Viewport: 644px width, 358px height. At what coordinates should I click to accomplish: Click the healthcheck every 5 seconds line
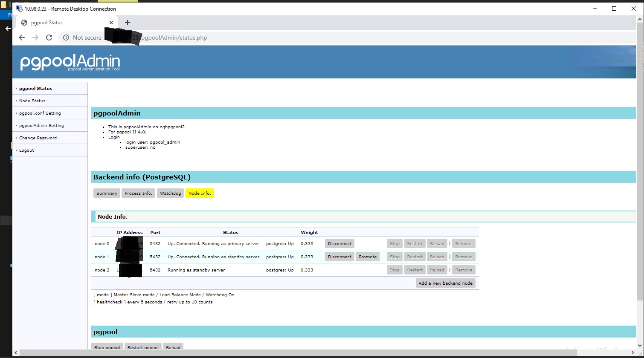153,302
